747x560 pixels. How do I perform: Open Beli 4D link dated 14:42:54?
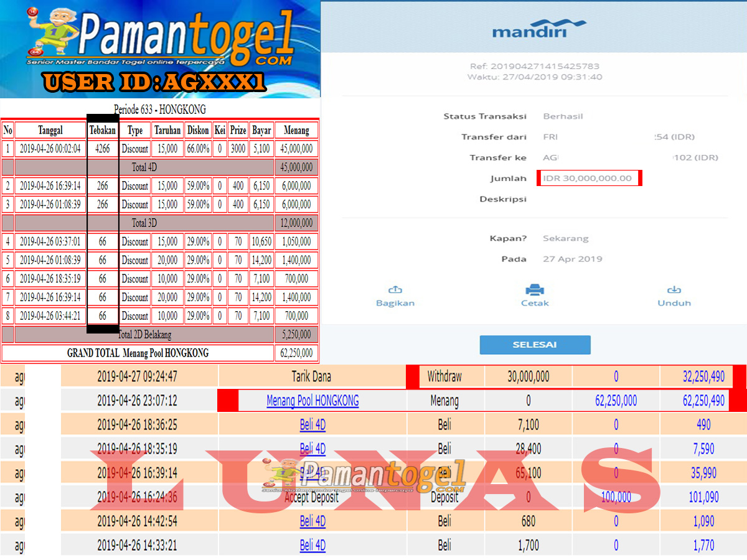click(312, 521)
